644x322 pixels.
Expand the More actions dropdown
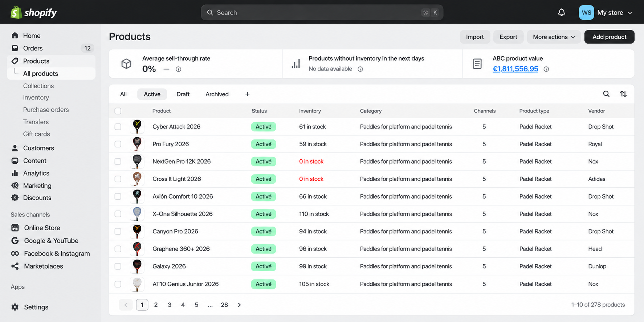554,37
